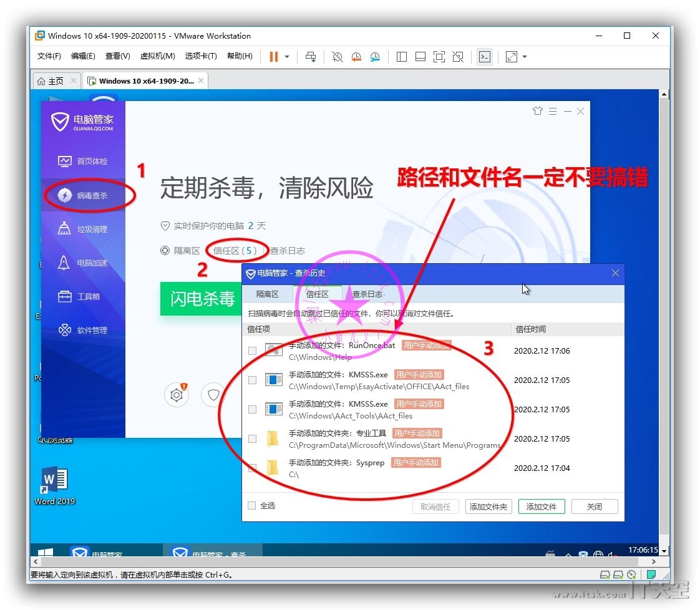Close the 主页 tab with its X
Screen dimensions: 700x610
pos(74,80)
